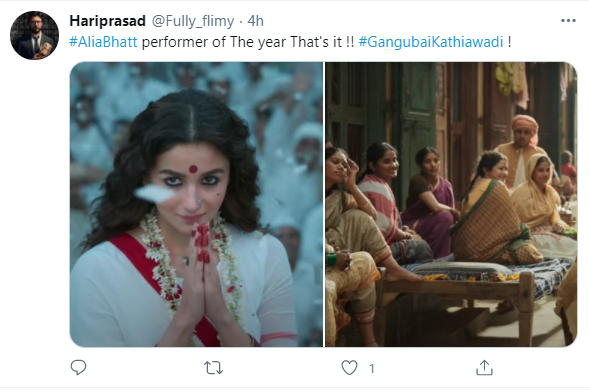Open the #GangubaiKathiawadi hashtag link
This screenshot has height=390, width=589.
431,42
